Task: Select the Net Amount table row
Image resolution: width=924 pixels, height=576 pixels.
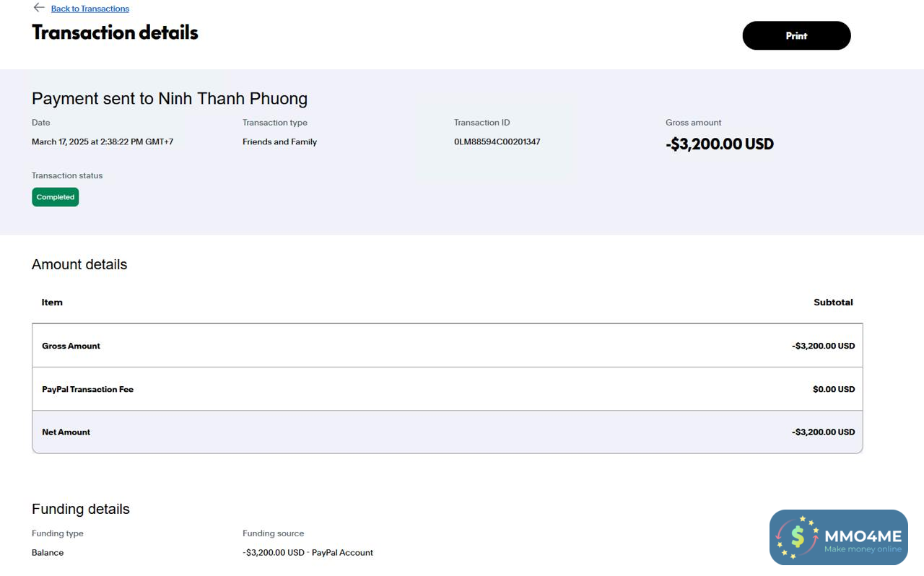Action: tap(447, 432)
